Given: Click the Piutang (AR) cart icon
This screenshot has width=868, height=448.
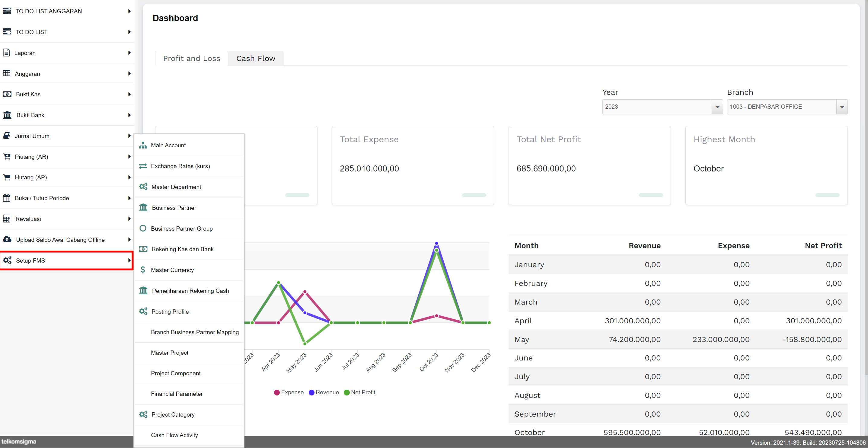Looking at the screenshot, I should click(x=7, y=156).
